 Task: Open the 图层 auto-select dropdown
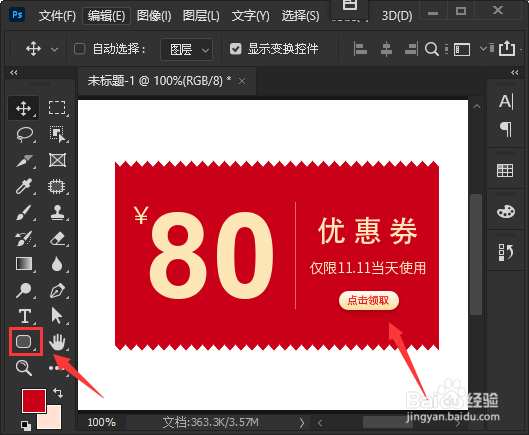pyautogui.click(x=187, y=50)
